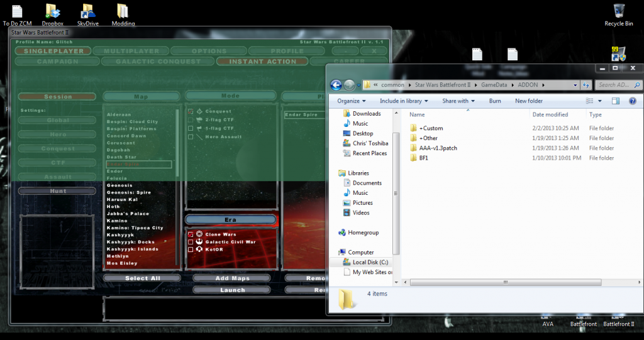Toggle the Clone Wars era checkbox
This screenshot has height=340, width=644.
tap(191, 234)
